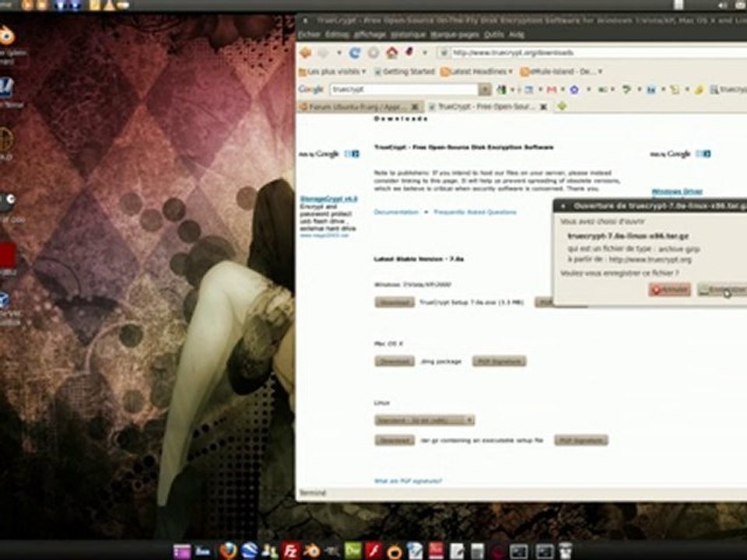Launch Dreamweaver from the dock
This screenshot has width=747, height=560.
[353, 551]
